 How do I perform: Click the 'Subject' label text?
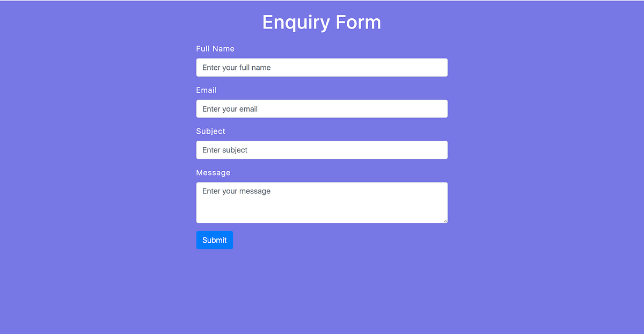click(210, 130)
